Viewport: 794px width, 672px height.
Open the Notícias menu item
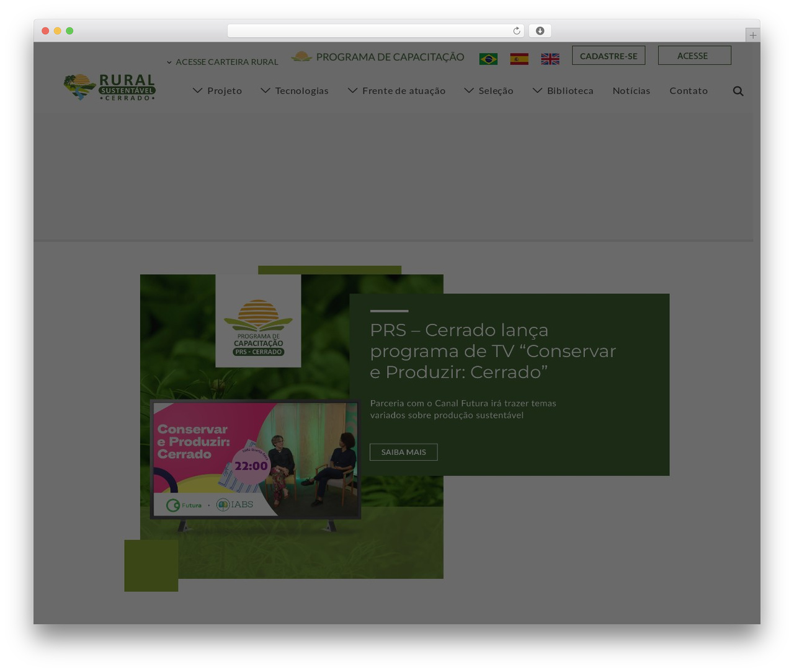click(x=631, y=91)
